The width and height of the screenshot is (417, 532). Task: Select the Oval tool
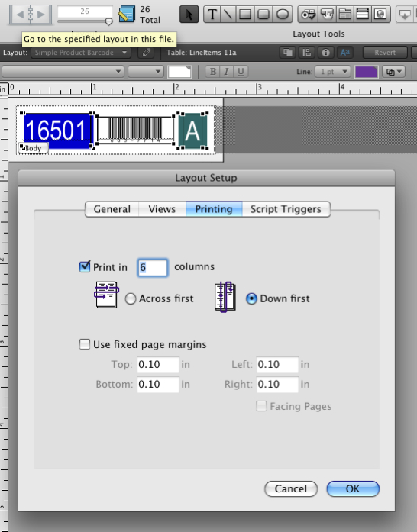point(282,15)
